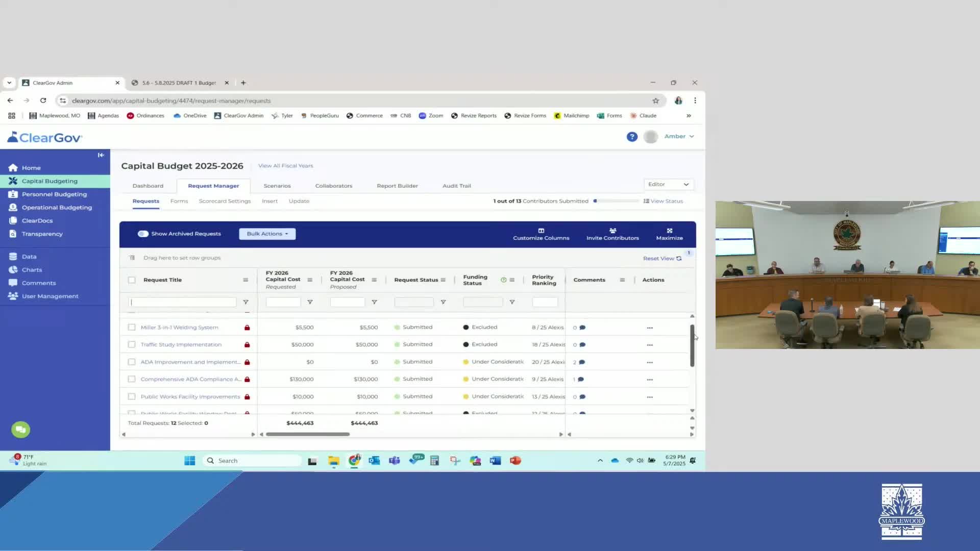Click the Invite Contributors icon
The width and height of the screenshot is (980, 551).
[612, 231]
